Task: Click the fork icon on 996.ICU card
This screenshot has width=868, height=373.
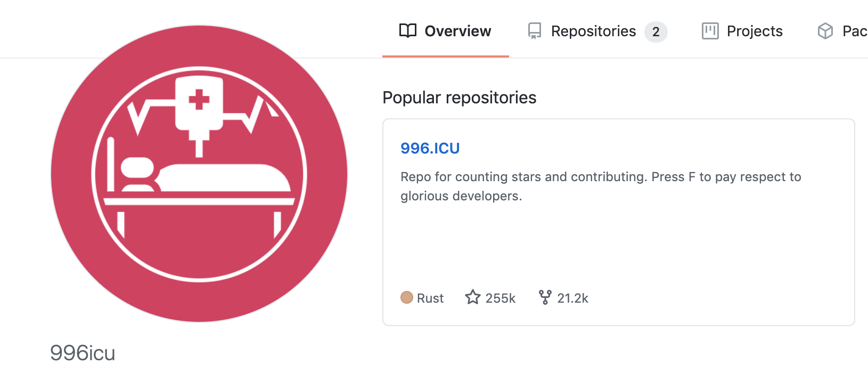Action: click(545, 297)
